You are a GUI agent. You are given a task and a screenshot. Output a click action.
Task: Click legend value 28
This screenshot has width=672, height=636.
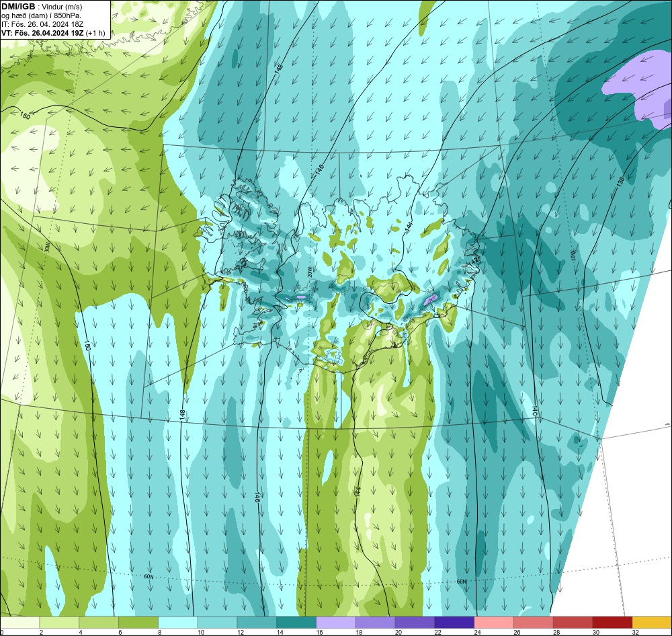556,632
